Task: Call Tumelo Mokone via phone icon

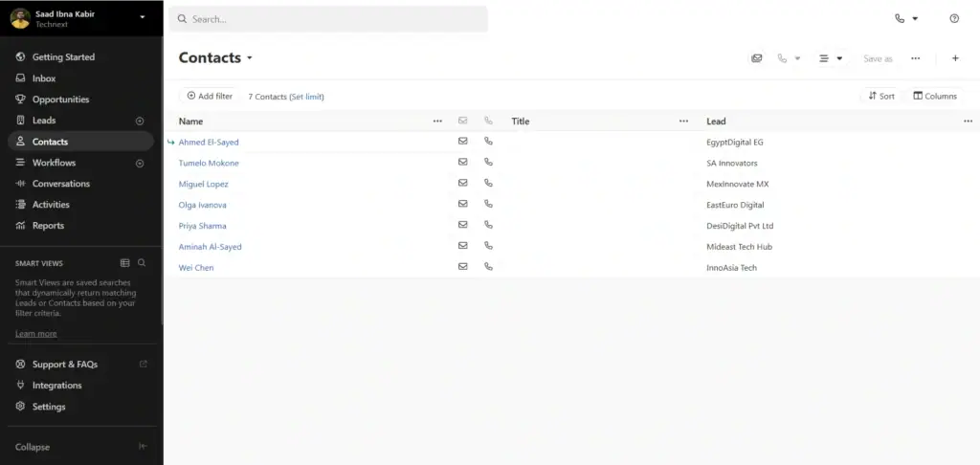Action: click(488, 162)
